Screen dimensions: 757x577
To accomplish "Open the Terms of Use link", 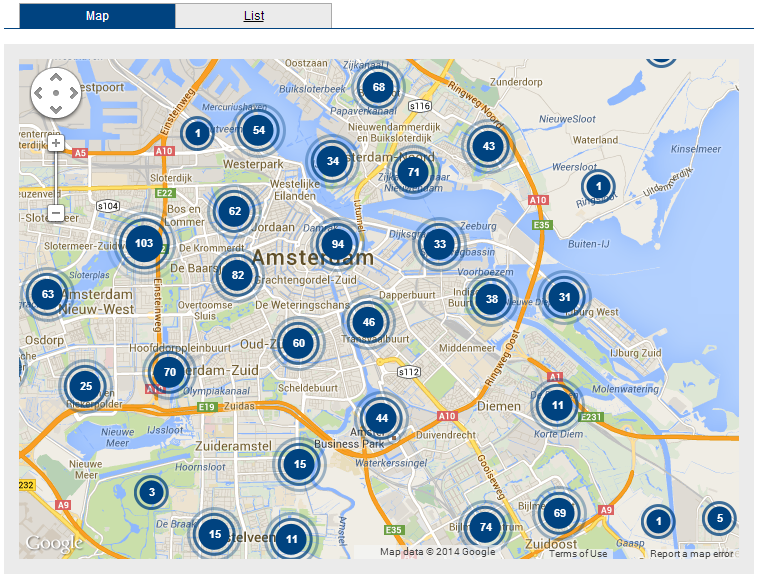I will 578,554.
